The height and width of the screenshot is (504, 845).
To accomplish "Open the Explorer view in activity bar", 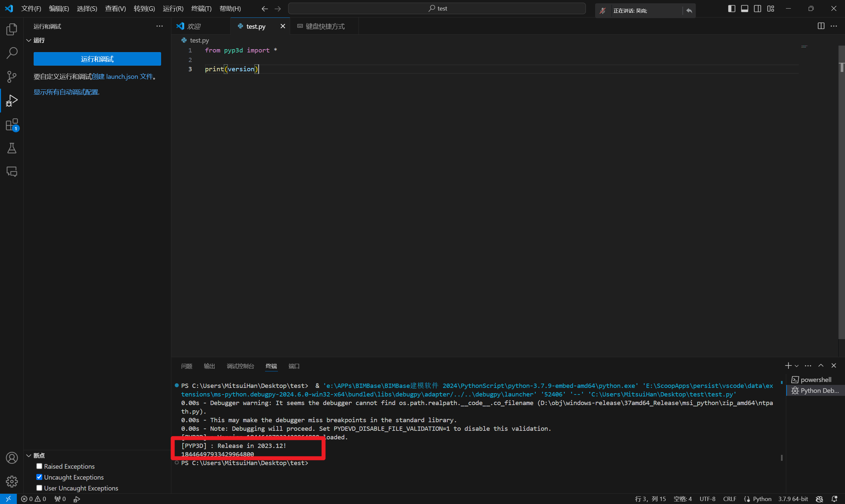I will pos(12,30).
